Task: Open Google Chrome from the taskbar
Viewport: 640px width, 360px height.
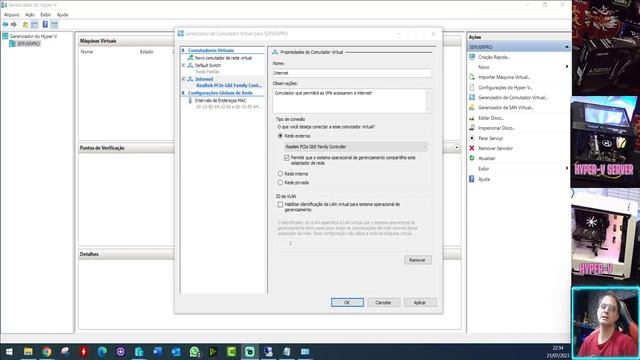Action: [47, 351]
